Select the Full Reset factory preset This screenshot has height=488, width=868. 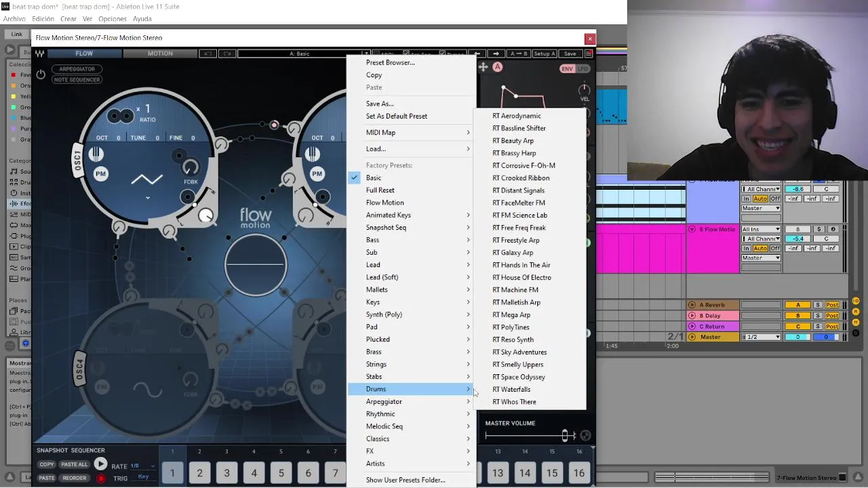pos(411,190)
